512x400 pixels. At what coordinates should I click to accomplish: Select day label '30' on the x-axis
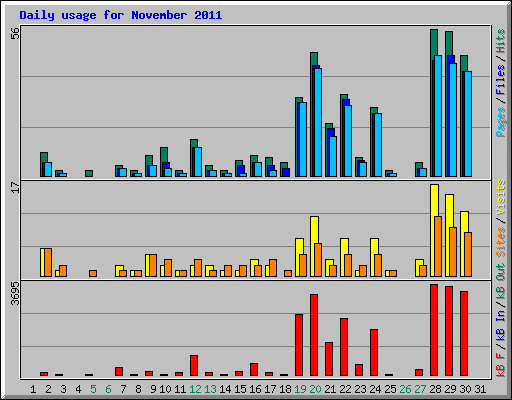click(465, 389)
